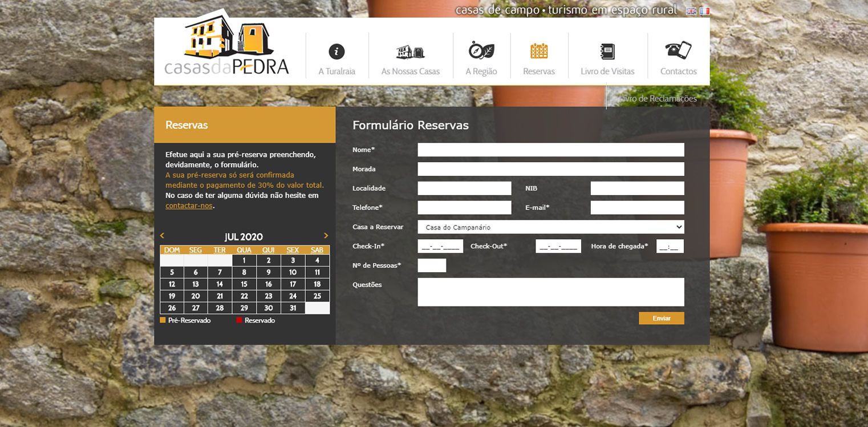Viewport: 868px width, 427px height.
Task: Open the Livro de Visitas menu label
Action: (607, 71)
